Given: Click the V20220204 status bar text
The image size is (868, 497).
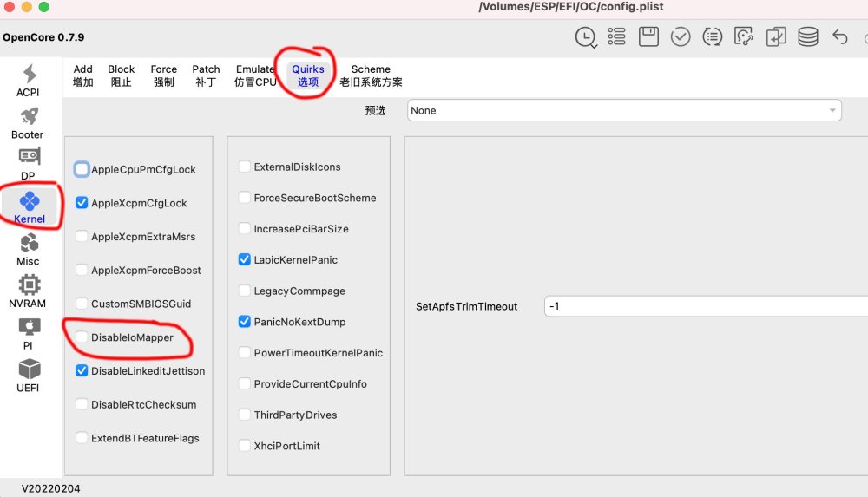Looking at the screenshot, I should click(51, 488).
